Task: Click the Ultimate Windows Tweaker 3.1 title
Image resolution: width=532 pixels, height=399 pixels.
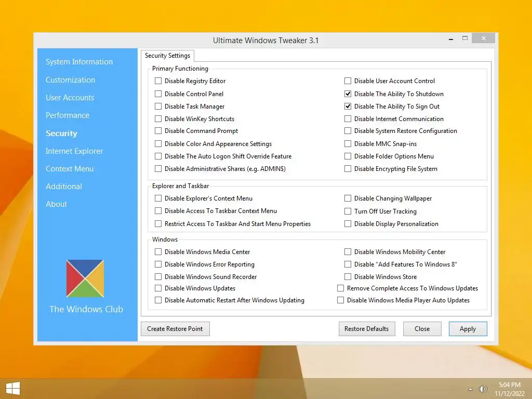Action: 265,41
